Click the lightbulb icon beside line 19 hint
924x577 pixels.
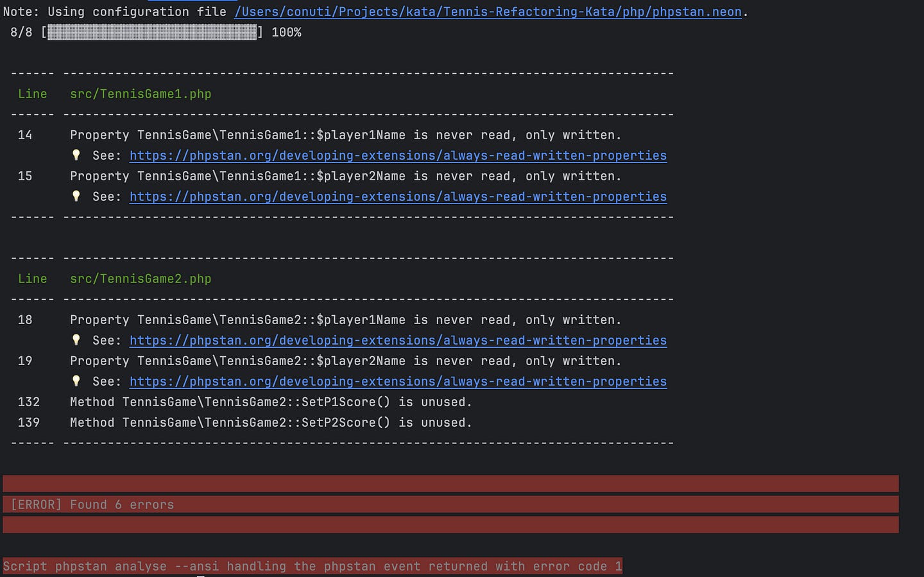pos(76,381)
